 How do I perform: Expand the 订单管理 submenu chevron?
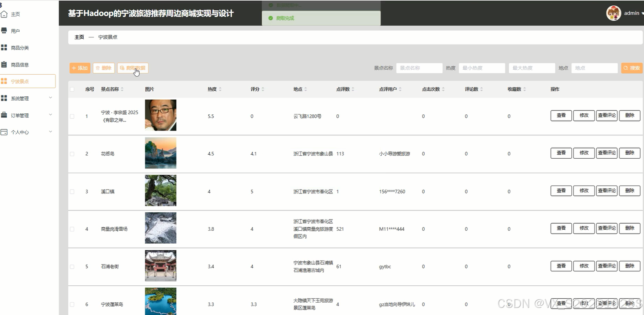tap(51, 114)
